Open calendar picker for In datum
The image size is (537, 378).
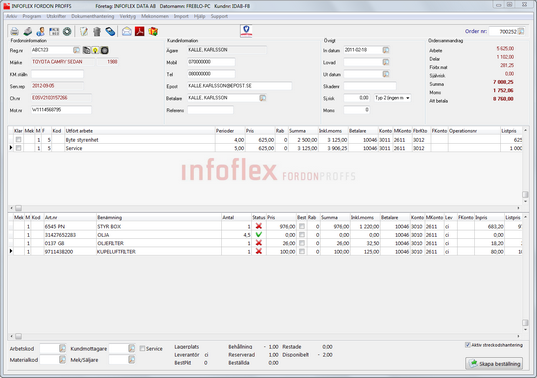pyautogui.click(x=386, y=50)
